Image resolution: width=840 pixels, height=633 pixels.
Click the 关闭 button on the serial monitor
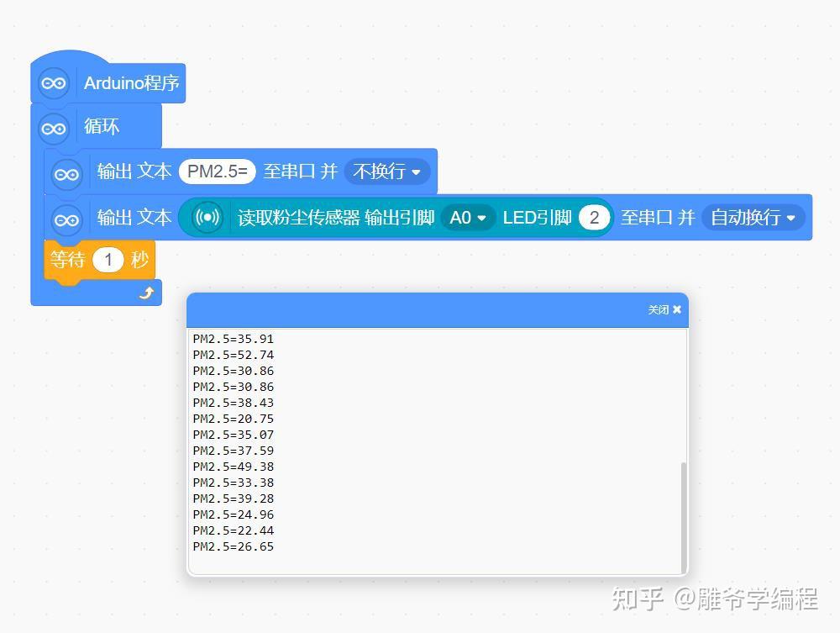click(660, 309)
